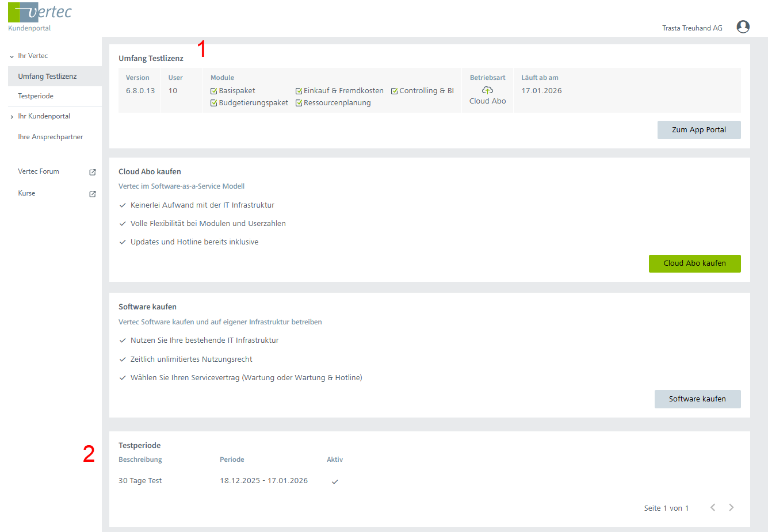Open the user profile avatar icon
Viewport: 768px width, 532px height.
coord(743,27)
